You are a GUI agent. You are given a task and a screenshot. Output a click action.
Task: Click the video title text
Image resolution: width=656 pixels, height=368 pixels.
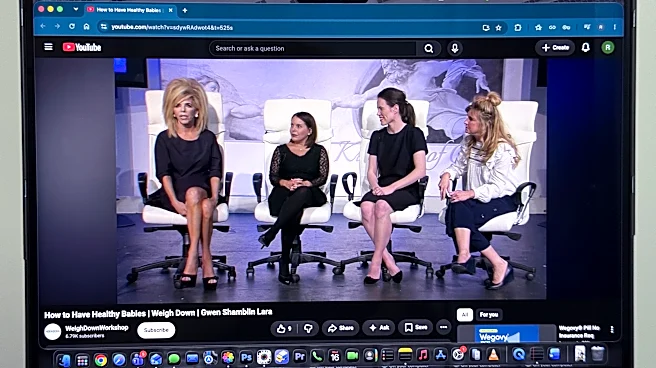[158, 313]
